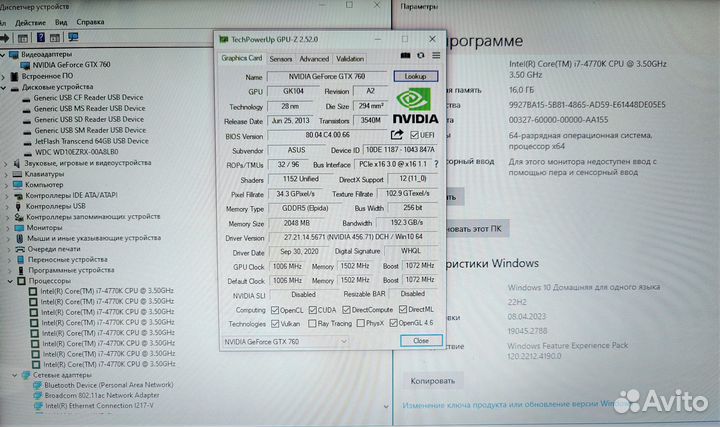This screenshot has height=427, width=720.
Task: Expand Мониторы node
Action: click(8, 228)
